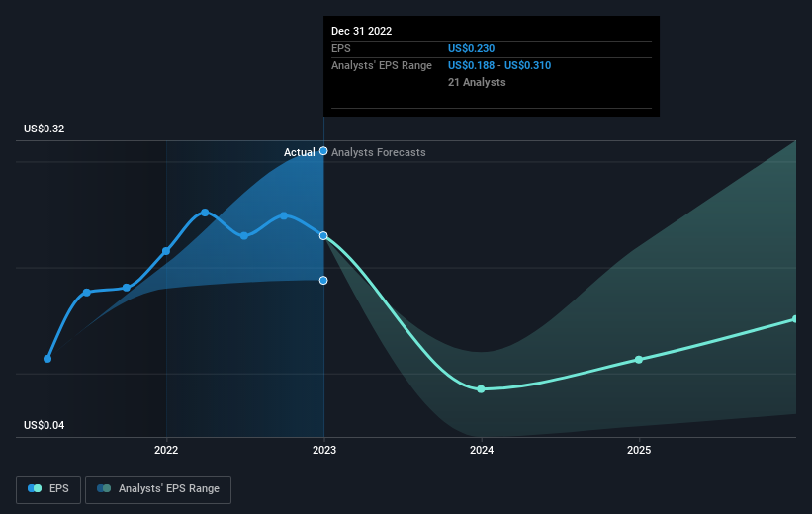The height and width of the screenshot is (514, 812).
Task: Click the US$0.310 range high value
Action: pos(528,66)
